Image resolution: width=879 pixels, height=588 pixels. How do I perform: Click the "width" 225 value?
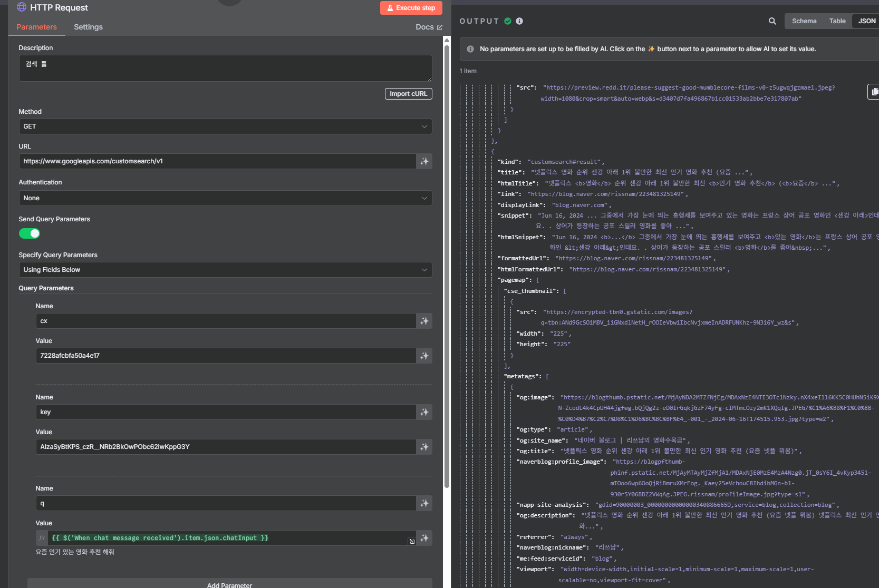tap(559, 334)
